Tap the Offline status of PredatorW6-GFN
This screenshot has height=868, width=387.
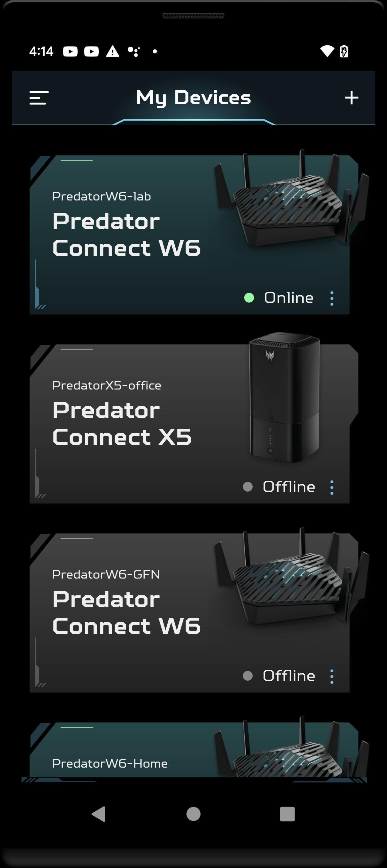[x=289, y=676]
